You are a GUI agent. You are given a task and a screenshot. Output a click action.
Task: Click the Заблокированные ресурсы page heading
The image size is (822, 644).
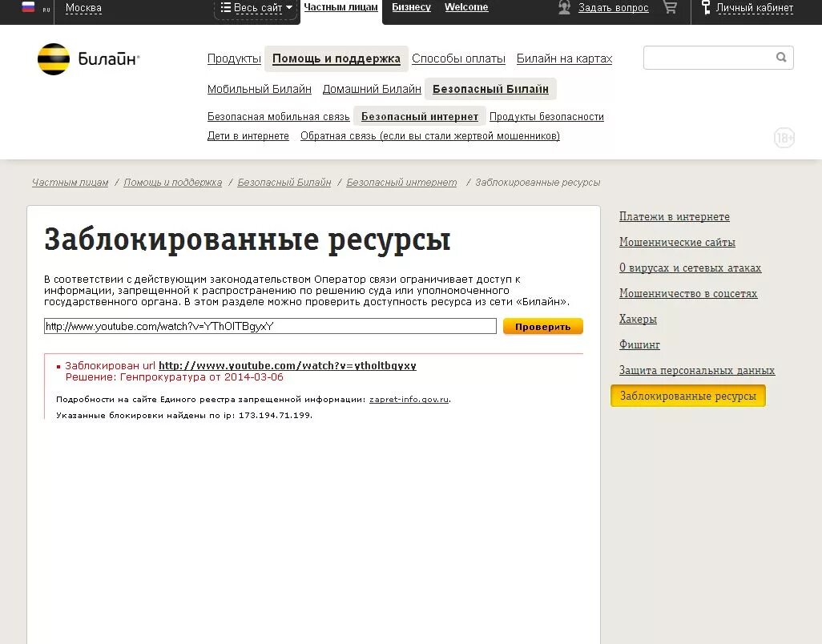click(x=248, y=240)
